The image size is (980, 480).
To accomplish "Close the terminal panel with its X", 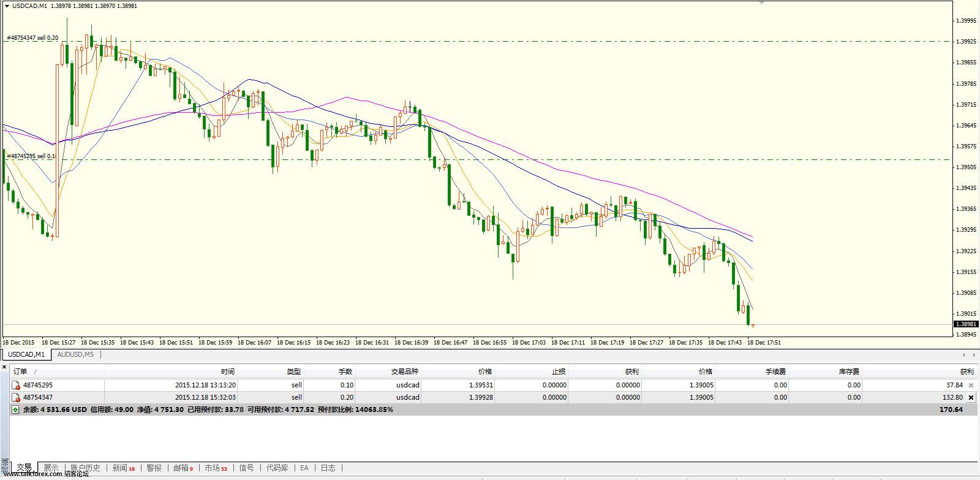I will [4, 367].
